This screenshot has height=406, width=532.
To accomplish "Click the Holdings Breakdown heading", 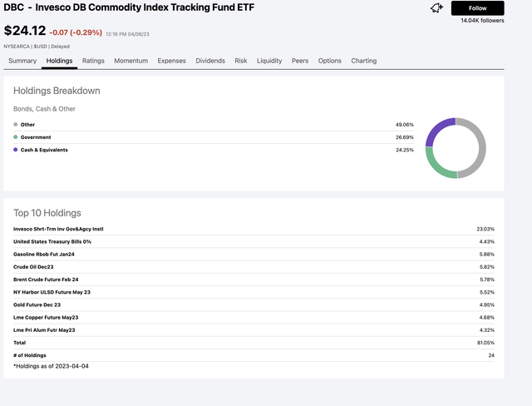I will 57,91.
